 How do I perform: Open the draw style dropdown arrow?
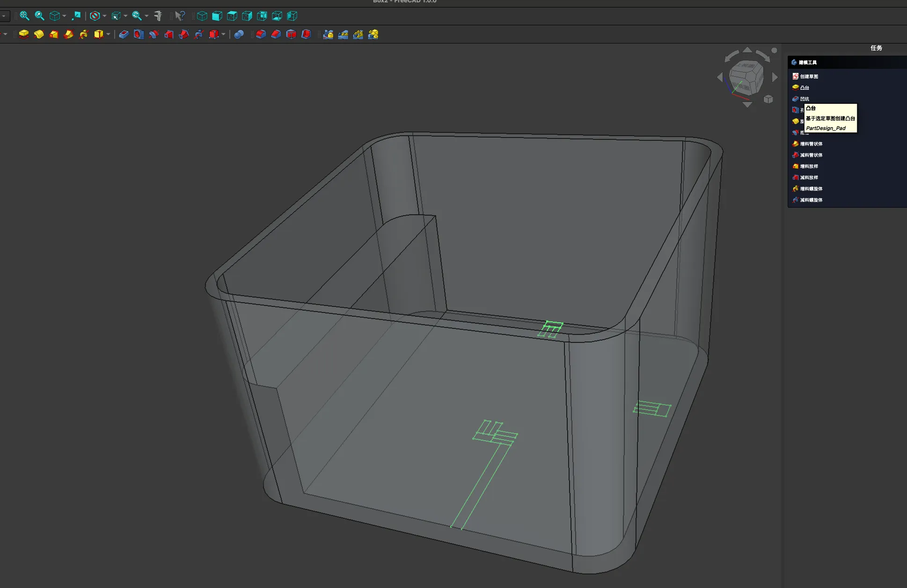104,16
